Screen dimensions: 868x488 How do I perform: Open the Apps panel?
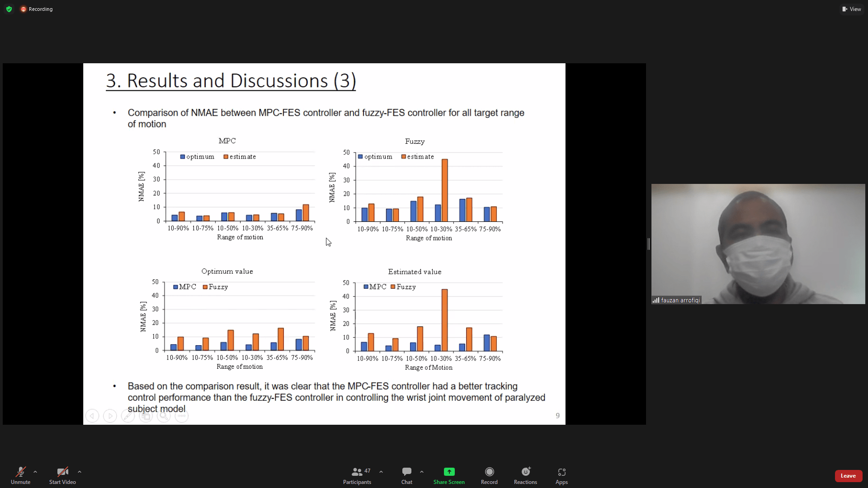click(x=561, y=475)
